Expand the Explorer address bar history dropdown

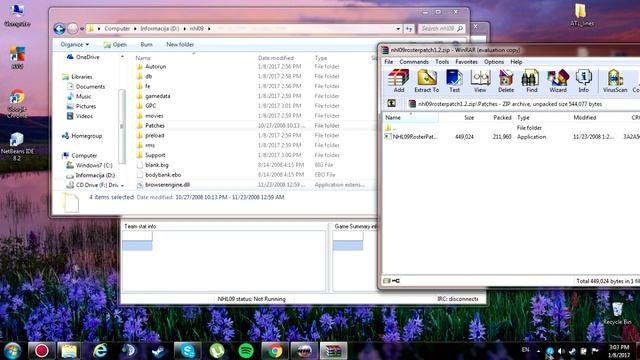398,29
